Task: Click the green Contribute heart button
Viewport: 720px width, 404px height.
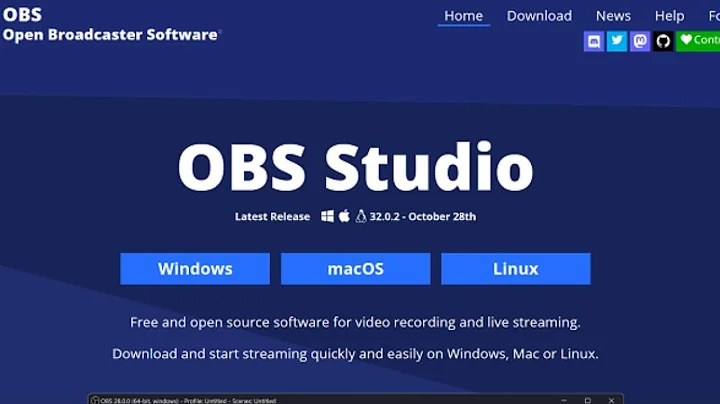Action: (698, 41)
